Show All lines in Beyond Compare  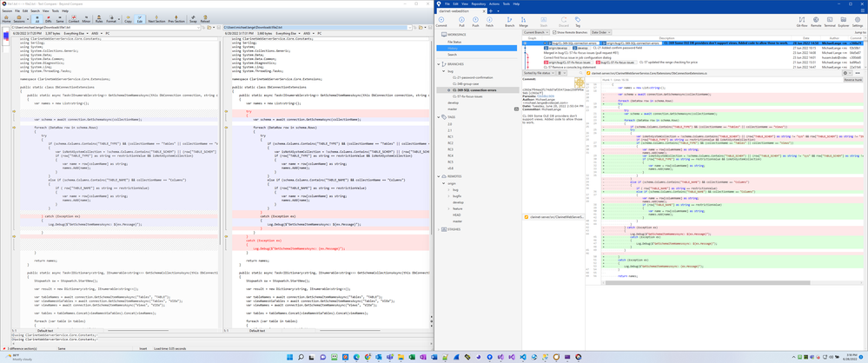pos(37,19)
